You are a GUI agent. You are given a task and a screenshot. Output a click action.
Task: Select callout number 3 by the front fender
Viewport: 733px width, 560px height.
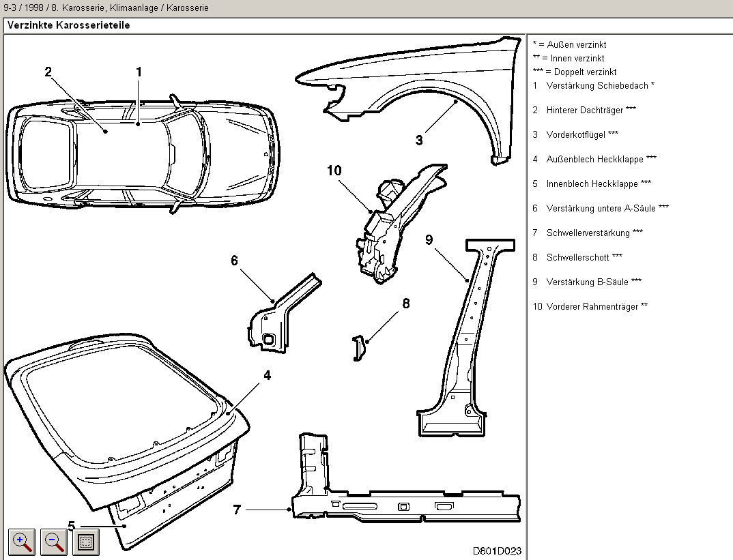point(419,140)
